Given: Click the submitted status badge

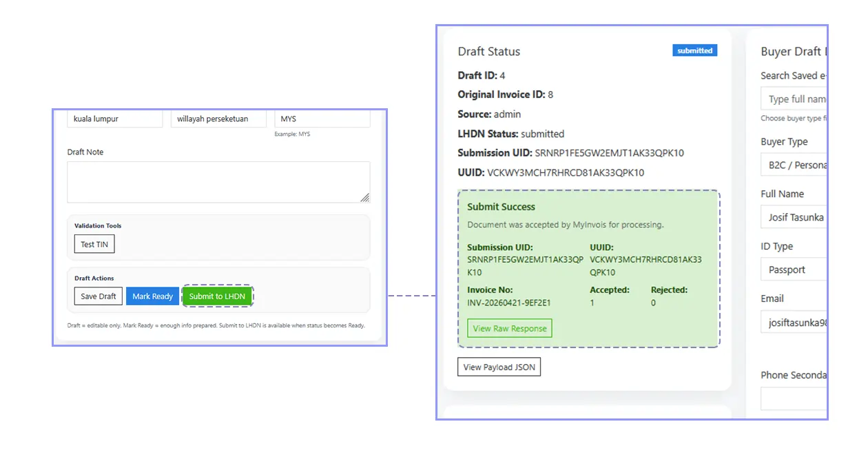Looking at the screenshot, I should point(694,50).
